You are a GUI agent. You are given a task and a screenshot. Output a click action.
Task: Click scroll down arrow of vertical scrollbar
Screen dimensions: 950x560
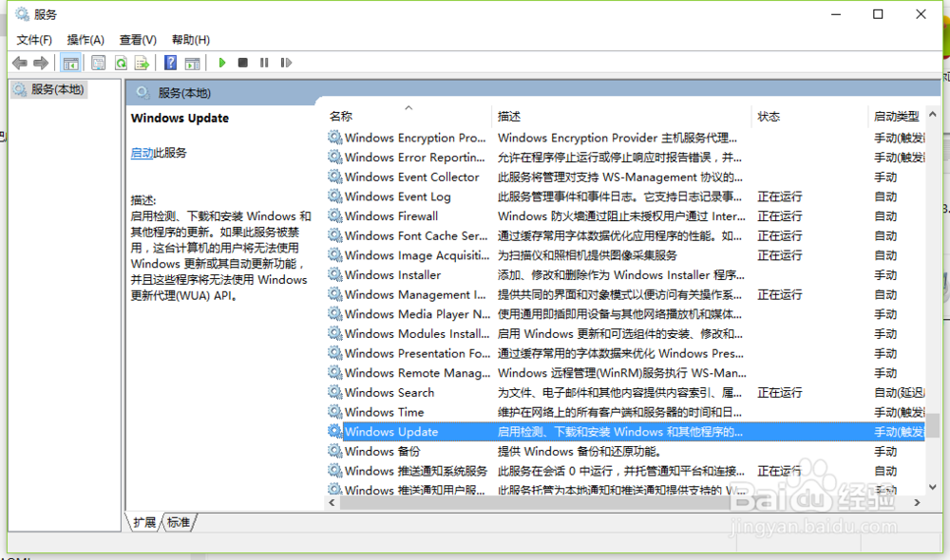click(933, 487)
